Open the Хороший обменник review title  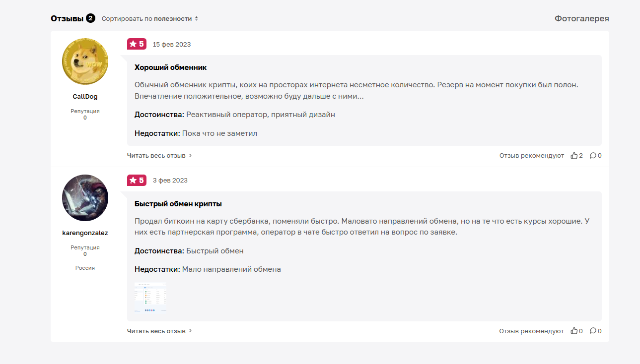(170, 67)
